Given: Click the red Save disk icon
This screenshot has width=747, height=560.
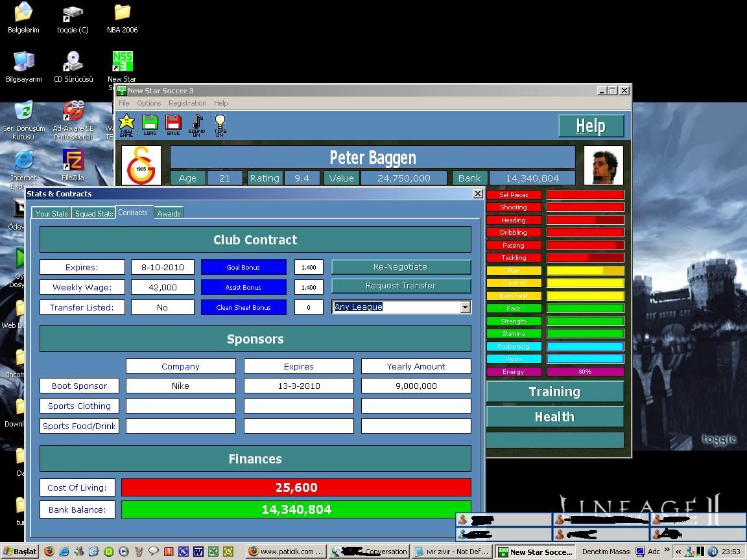Looking at the screenshot, I should (173, 125).
